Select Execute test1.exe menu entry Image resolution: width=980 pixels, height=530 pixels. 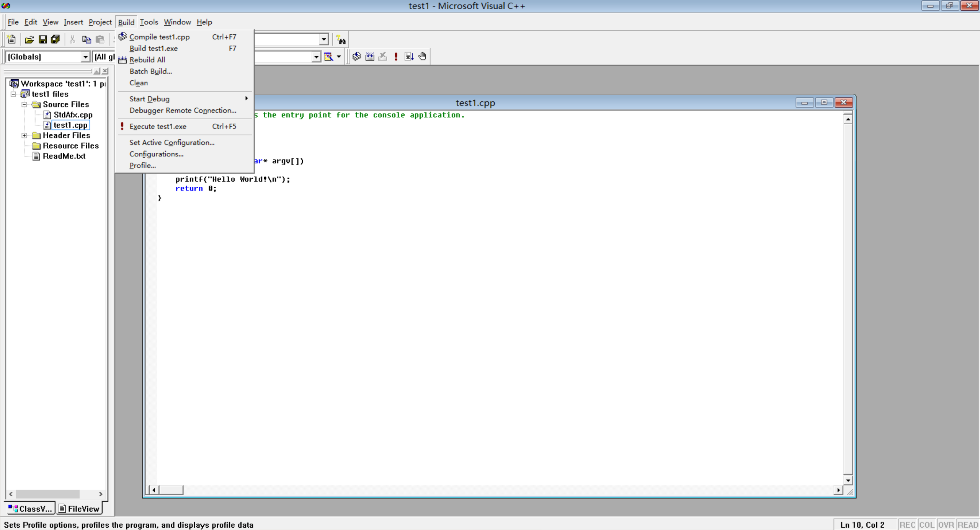[158, 127]
